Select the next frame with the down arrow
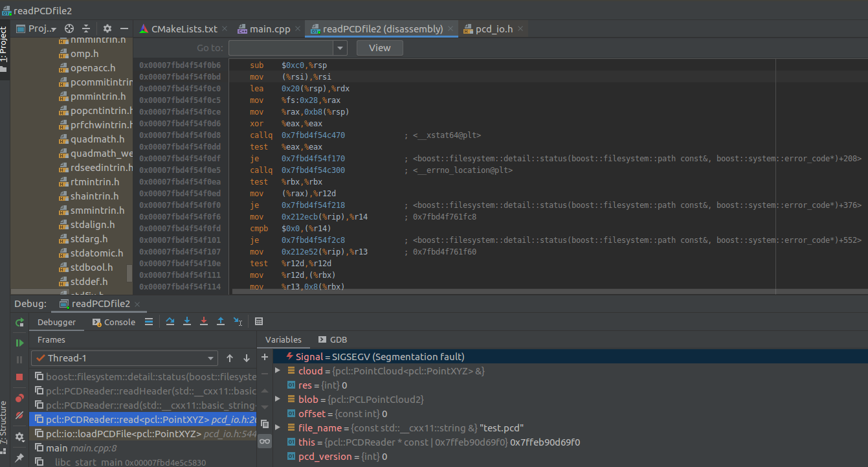The width and height of the screenshot is (868, 467). tap(247, 358)
